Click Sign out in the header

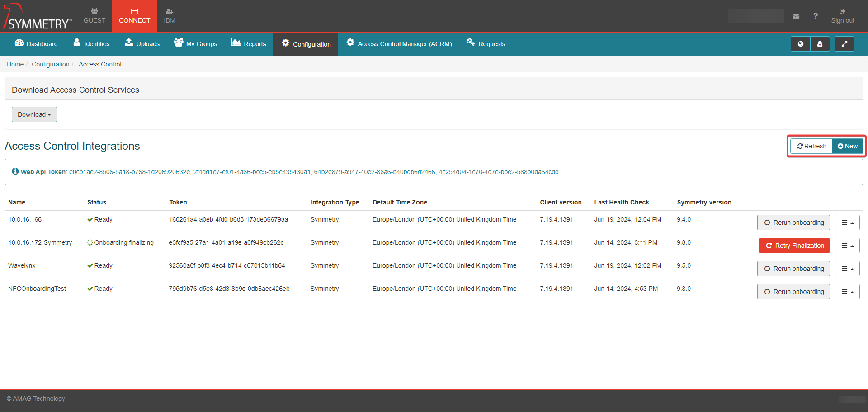842,16
